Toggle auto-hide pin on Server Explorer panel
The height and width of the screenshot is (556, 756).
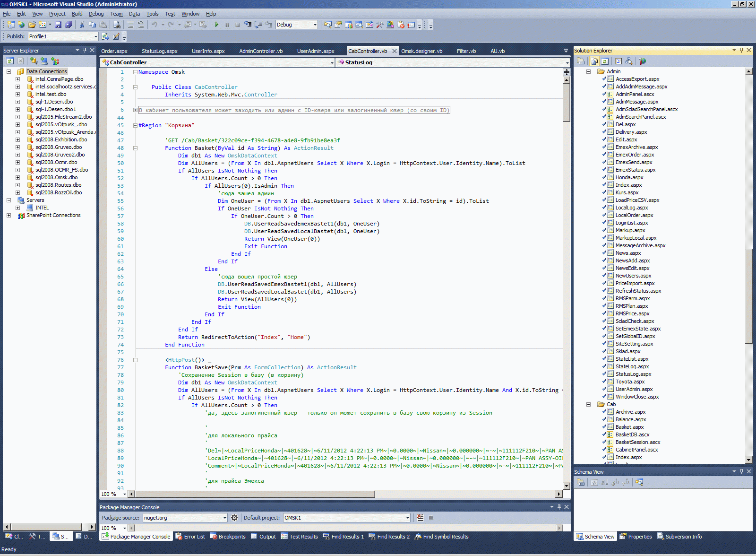coord(85,50)
